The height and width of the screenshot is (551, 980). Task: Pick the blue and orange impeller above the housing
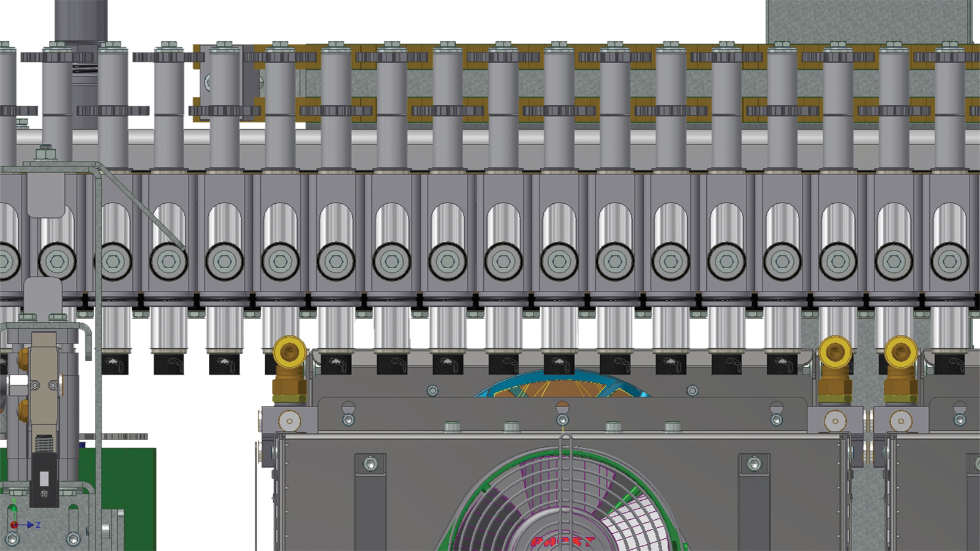click(562, 384)
